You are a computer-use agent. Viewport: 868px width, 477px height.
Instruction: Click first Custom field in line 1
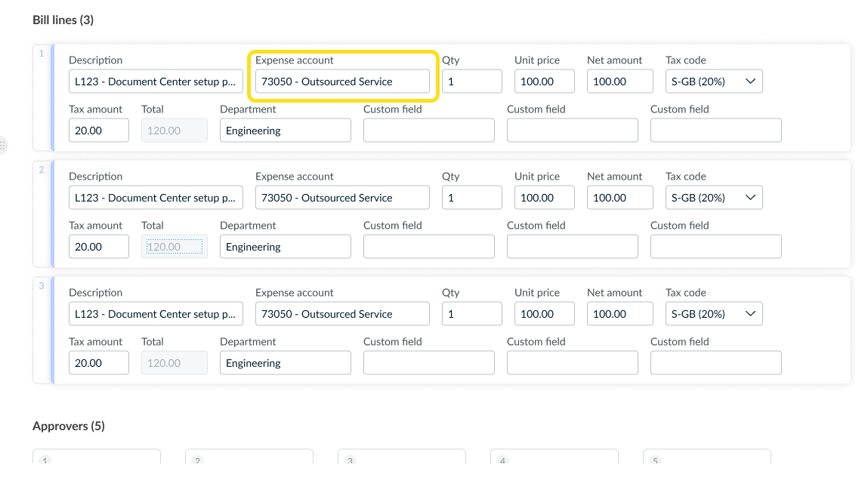pos(428,131)
